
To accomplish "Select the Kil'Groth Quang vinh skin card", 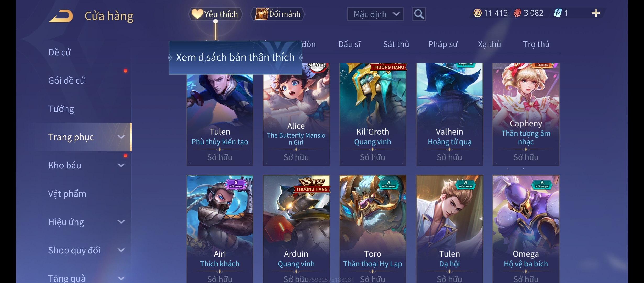I will tap(373, 114).
